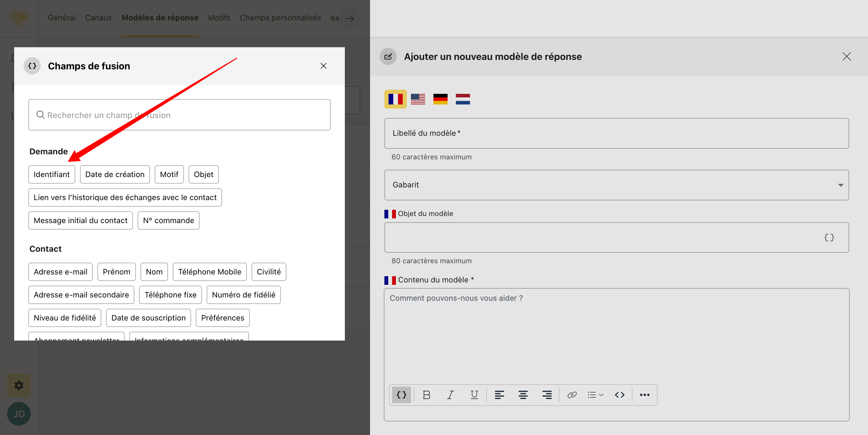Click the merge field search box
This screenshot has width=868, height=435.
coord(179,115)
